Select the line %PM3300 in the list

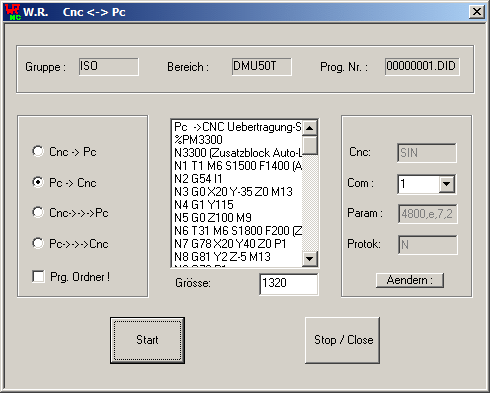click(x=237, y=140)
